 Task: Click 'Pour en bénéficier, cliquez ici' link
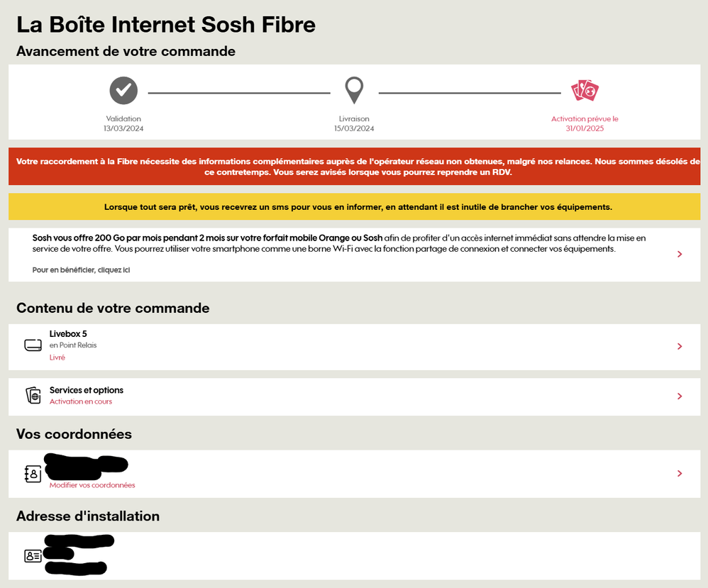[x=81, y=270]
